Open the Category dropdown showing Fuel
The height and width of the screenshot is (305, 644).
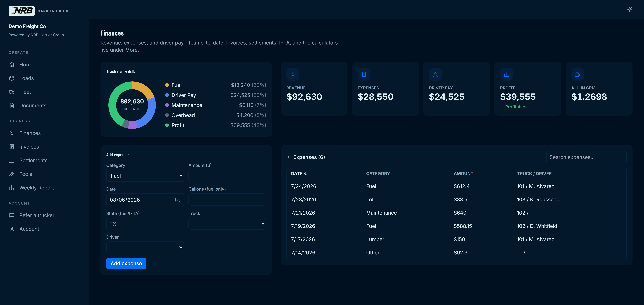click(145, 176)
